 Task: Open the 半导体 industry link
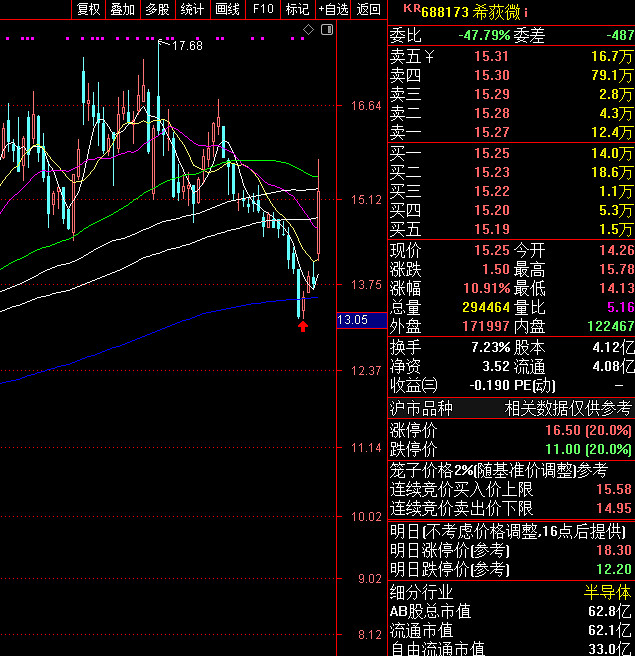608,592
